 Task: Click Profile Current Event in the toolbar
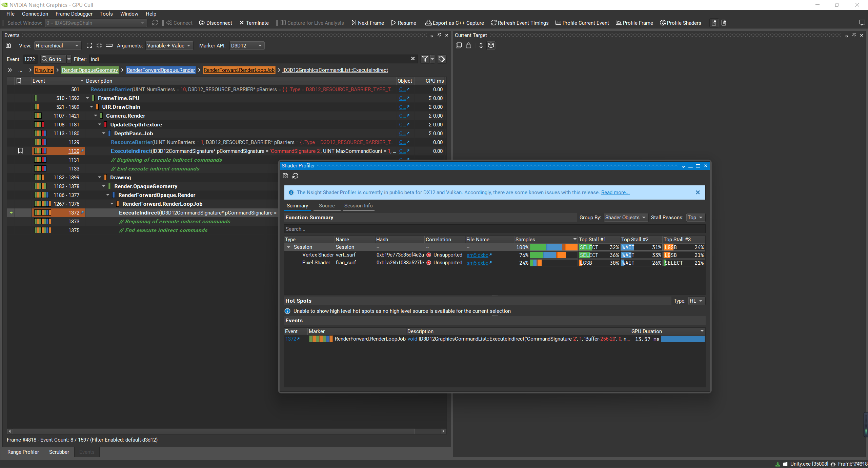[x=582, y=23]
